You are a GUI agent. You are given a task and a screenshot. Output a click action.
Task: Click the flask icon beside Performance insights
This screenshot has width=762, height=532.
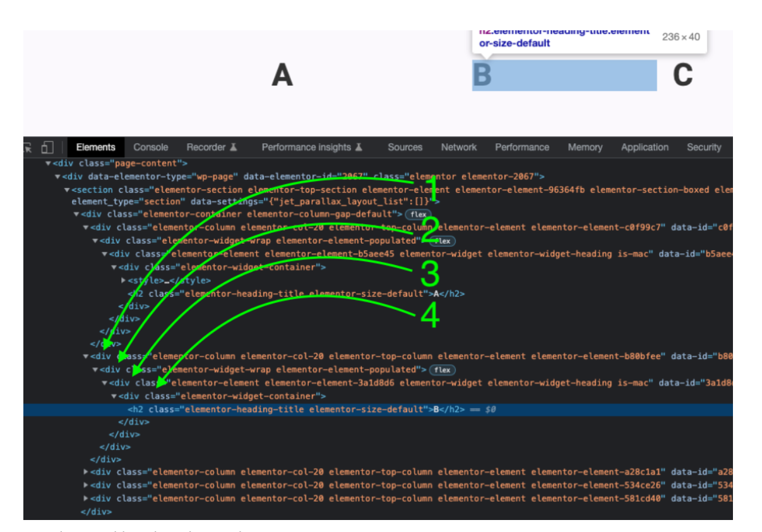click(x=359, y=147)
